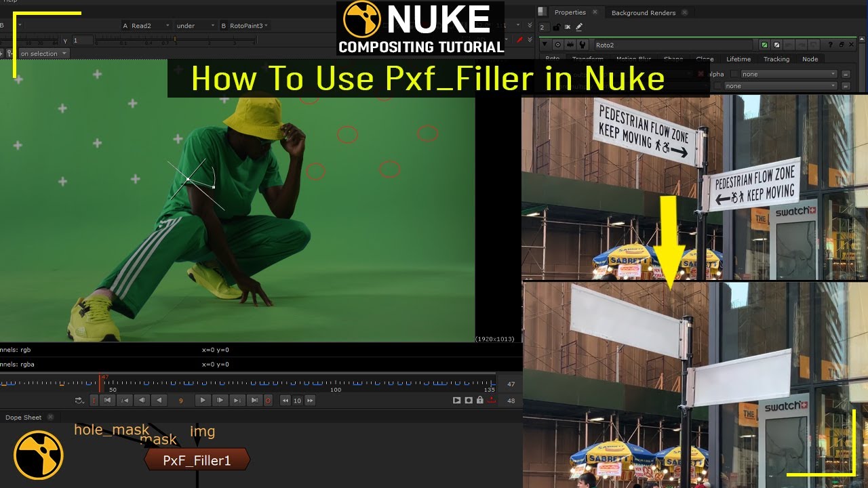This screenshot has width=868, height=488.
Task: Click the frame increment field showing 10
Action: [x=298, y=401]
